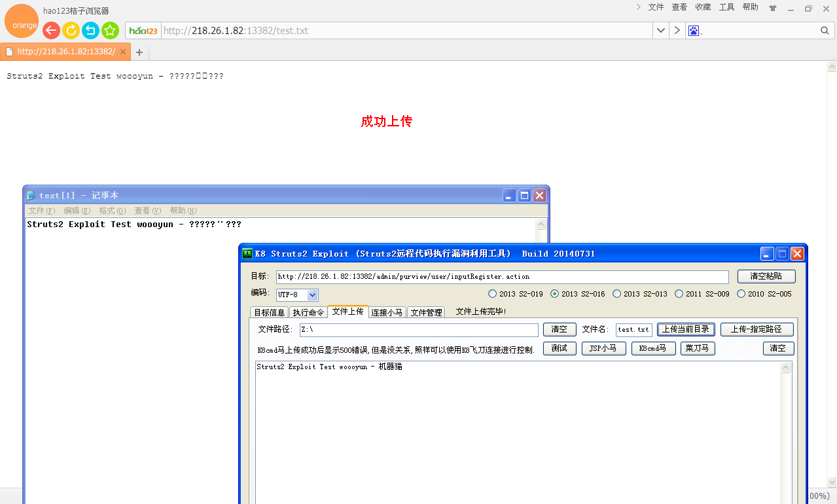The width and height of the screenshot is (837, 504).
Task: Select the 2013 S2-016 radio button
Action: [555, 294]
